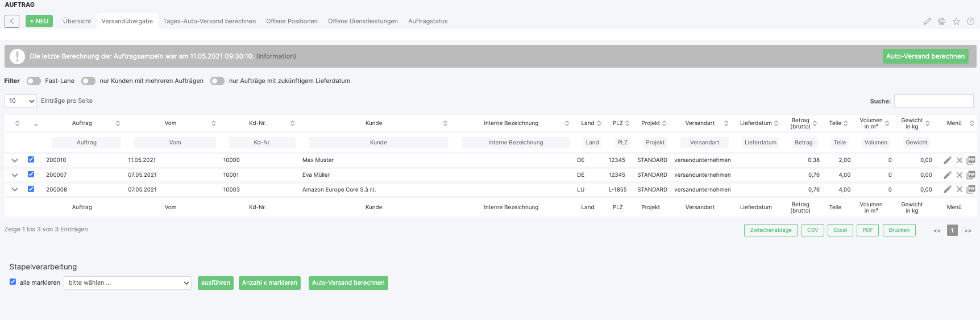Expand row details for order 200008
The height and width of the screenshot is (320, 980).
[x=15, y=190]
